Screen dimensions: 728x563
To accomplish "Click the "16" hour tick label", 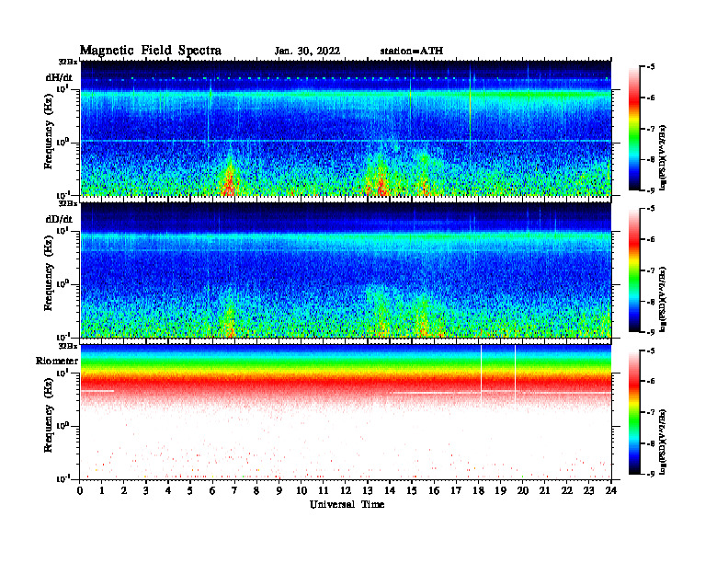I will (434, 491).
